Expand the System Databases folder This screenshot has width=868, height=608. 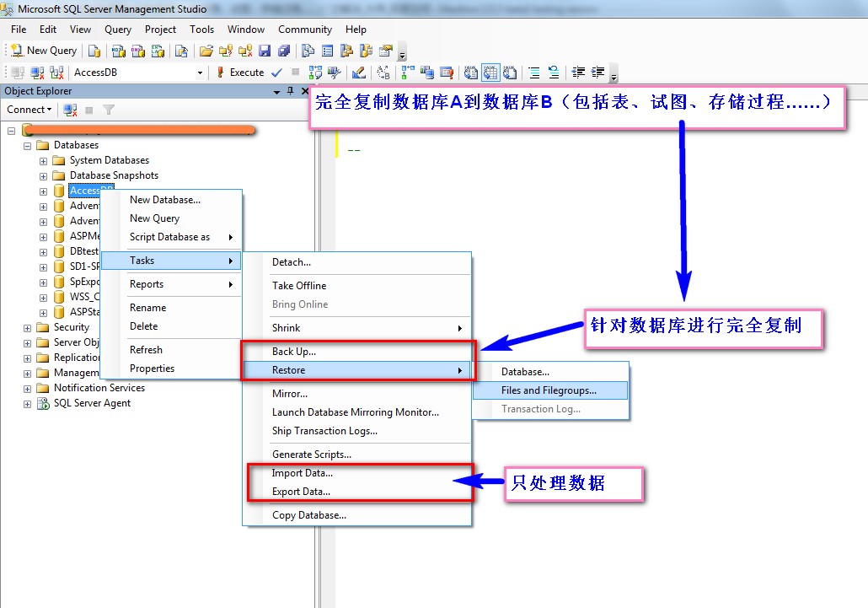coord(43,160)
